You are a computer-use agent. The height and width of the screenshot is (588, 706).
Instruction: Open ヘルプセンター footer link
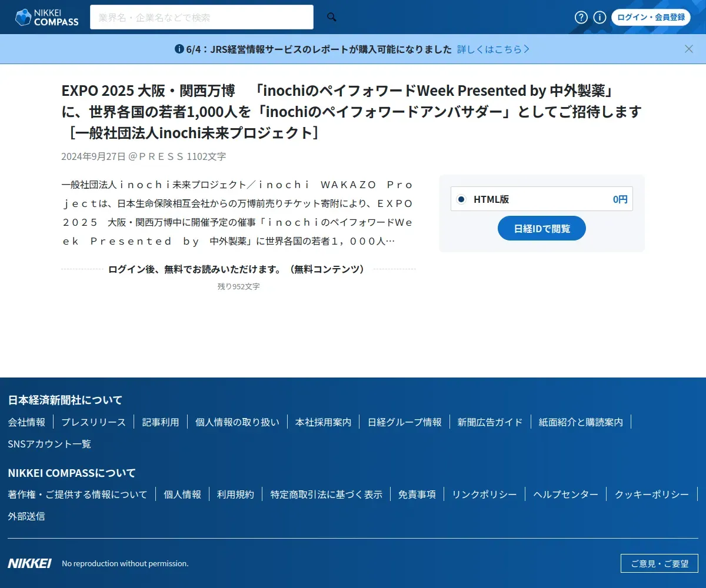pyautogui.click(x=566, y=495)
